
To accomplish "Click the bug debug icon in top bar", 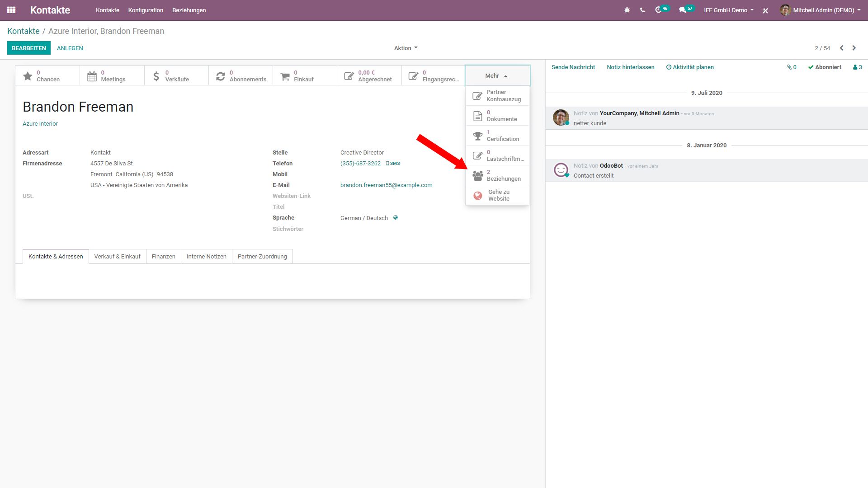I will coord(627,10).
